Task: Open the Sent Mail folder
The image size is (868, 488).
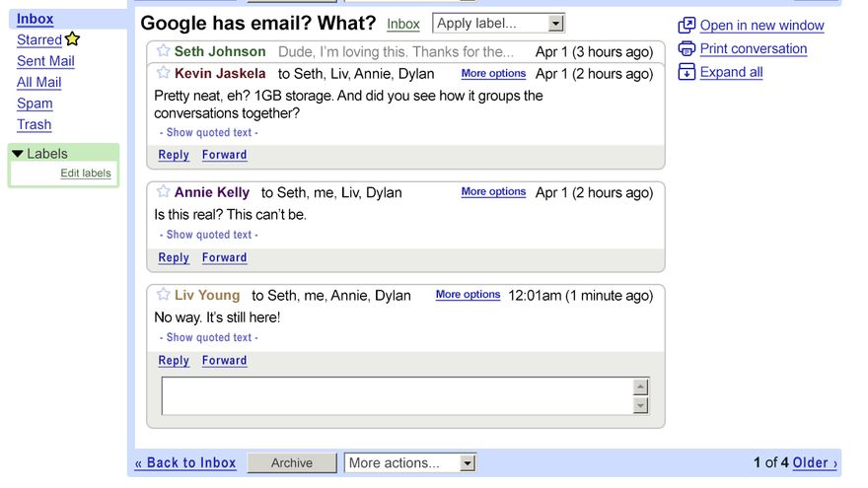Action: click(45, 61)
